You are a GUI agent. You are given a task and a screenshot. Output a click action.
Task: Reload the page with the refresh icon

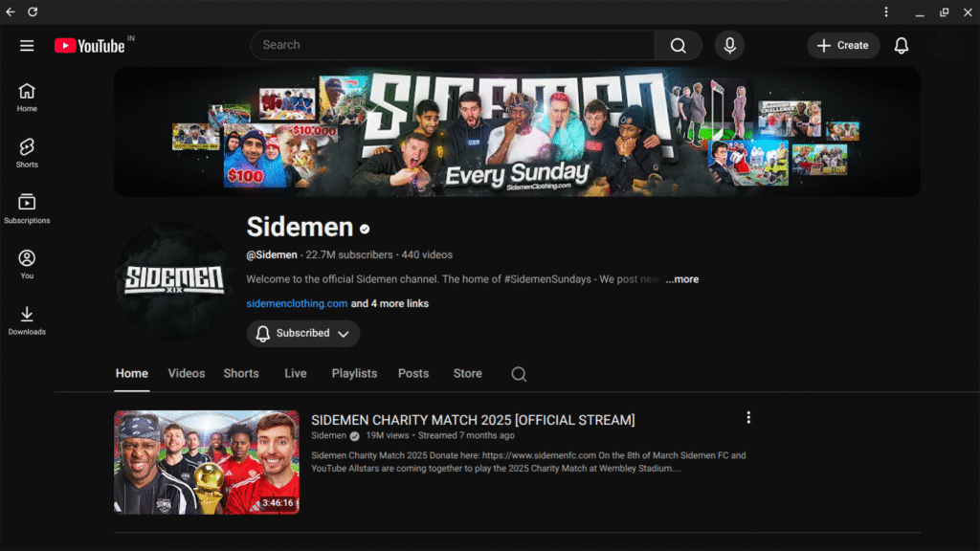[x=33, y=12]
